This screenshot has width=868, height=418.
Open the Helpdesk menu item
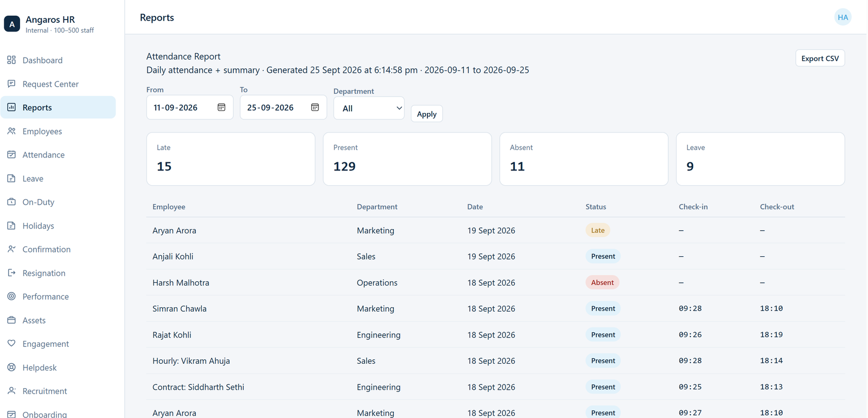(x=58, y=367)
